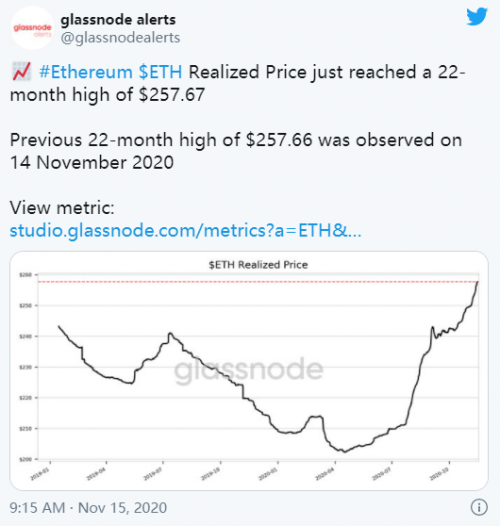The height and width of the screenshot is (526, 500).
Task: Click the red dashed 22-month high line
Action: [x=258, y=282]
